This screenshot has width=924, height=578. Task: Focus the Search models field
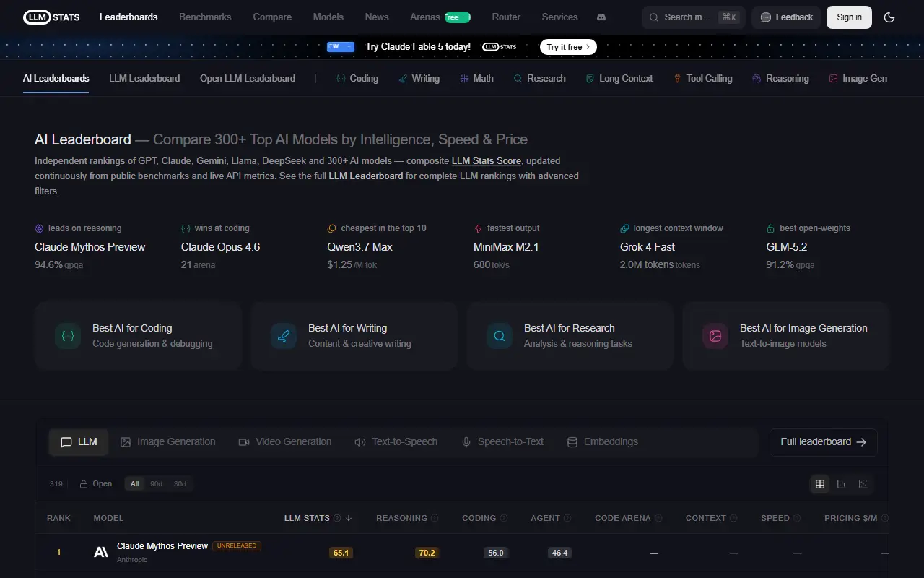(694, 17)
